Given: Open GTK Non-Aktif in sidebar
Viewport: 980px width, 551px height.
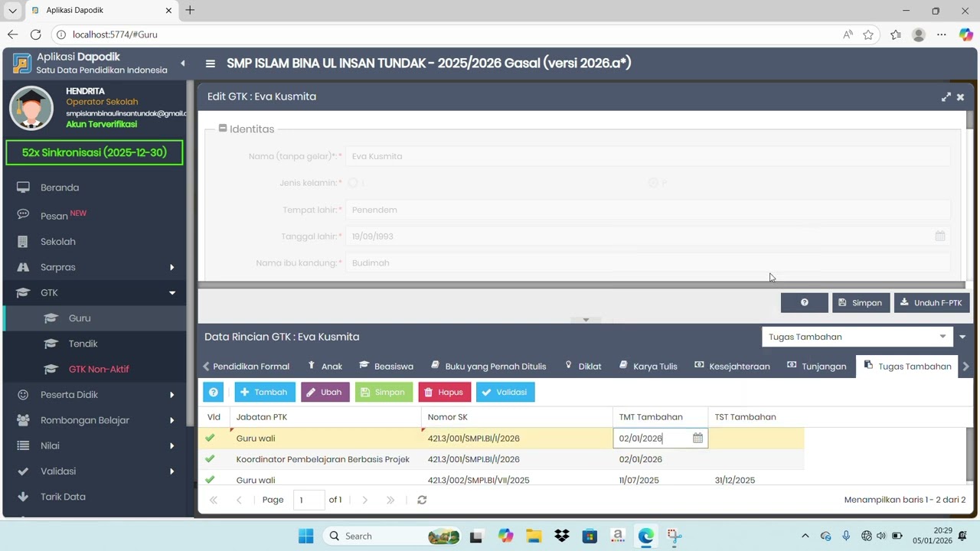Looking at the screenshot, I should [99, 369].
